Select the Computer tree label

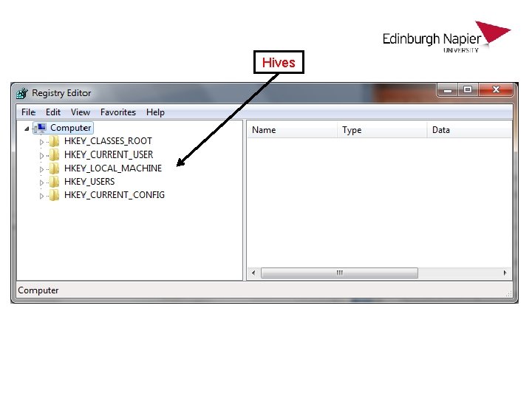pyautogui.click(x=71, y=128)
